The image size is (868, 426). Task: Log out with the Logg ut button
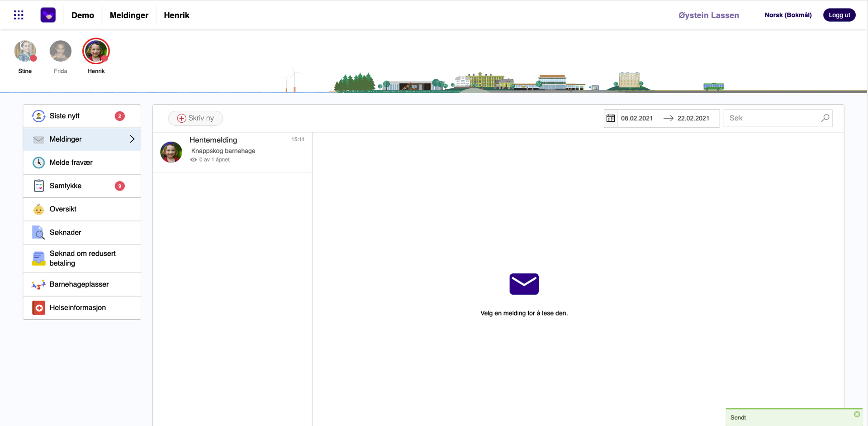pos(839,15)
